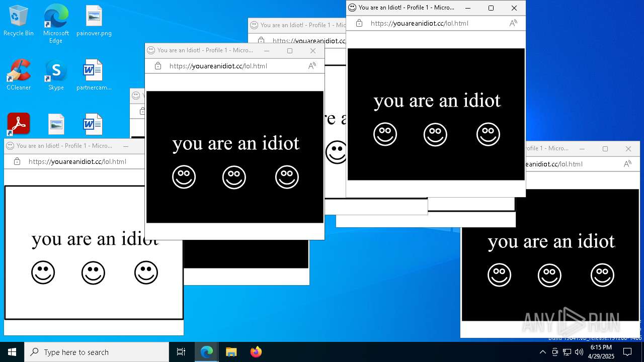Select the painover.png desktop file
The image size is (644, 362).
94,21
